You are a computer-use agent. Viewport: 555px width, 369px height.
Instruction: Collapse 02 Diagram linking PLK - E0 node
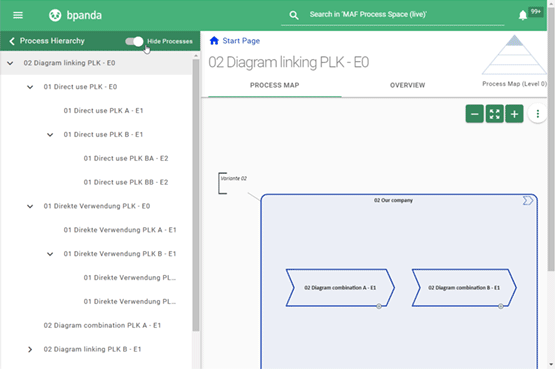point(10,63)
